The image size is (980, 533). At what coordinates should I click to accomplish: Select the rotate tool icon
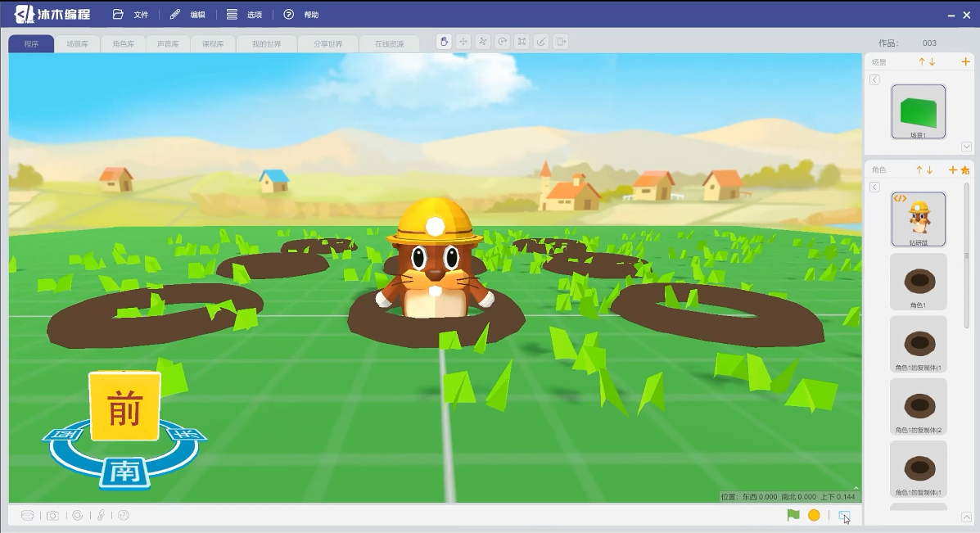pos(503,42)
